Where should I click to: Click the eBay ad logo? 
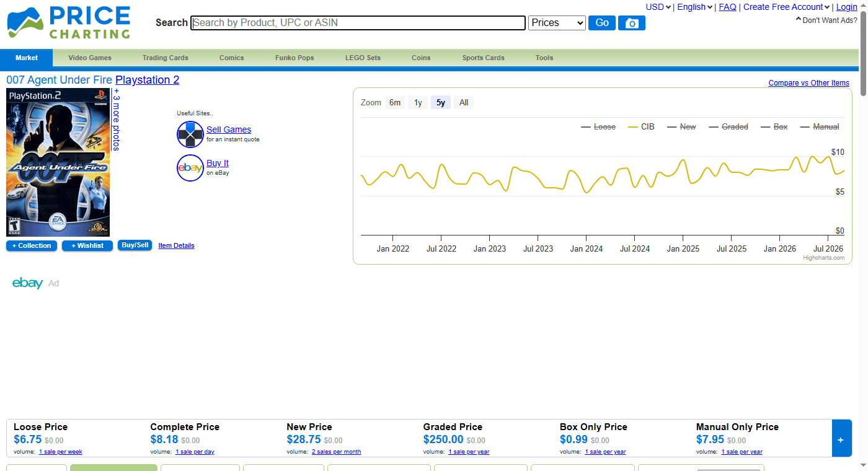tap(28, 283)
